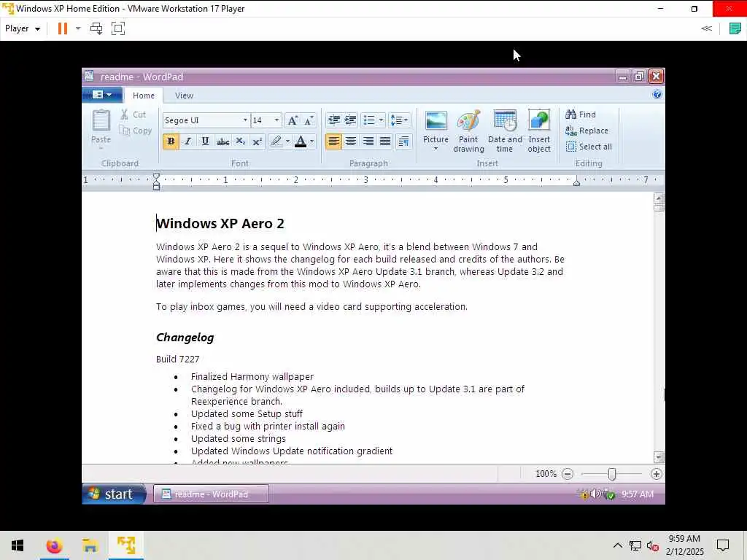Click the document scrollbar down arrow

pyautogui.click(x=659, y=457)
